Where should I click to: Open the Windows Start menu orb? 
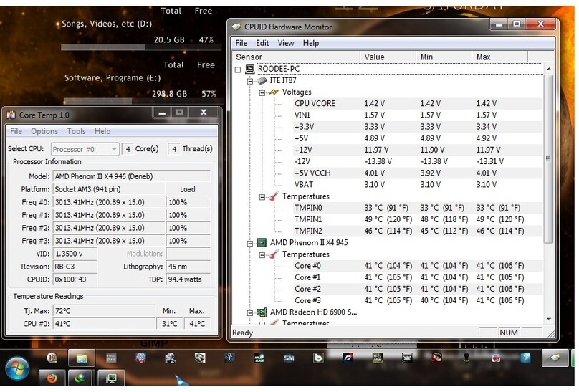point(16,369)
